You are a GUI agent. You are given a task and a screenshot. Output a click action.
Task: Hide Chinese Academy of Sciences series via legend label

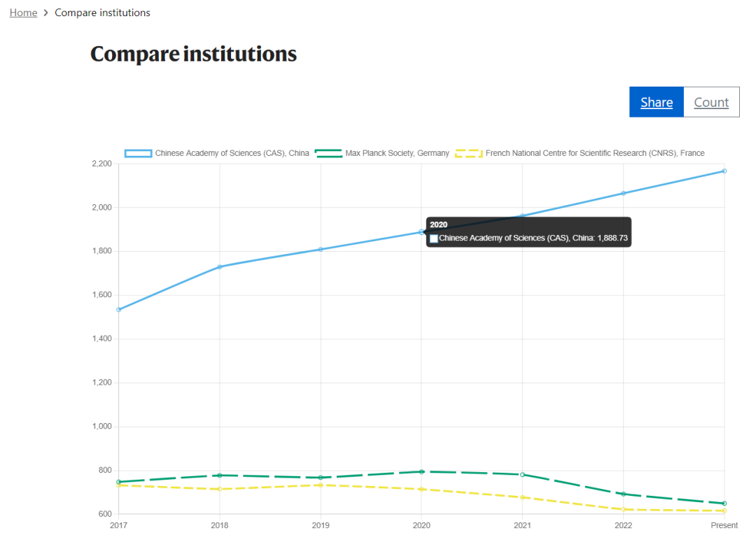point(232,153)
